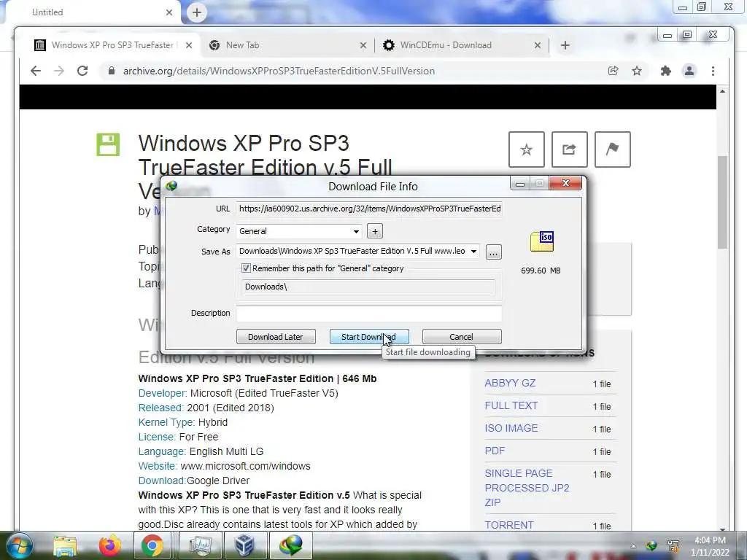Favorite the archive item with star box
747x560 pixels.
click(527, 149)
